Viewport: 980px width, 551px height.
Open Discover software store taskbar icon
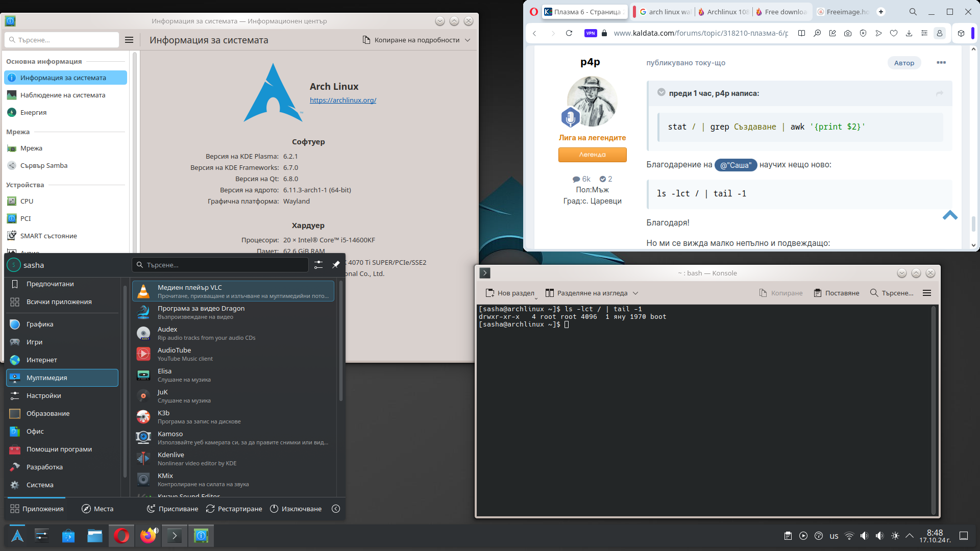point(68,536)
